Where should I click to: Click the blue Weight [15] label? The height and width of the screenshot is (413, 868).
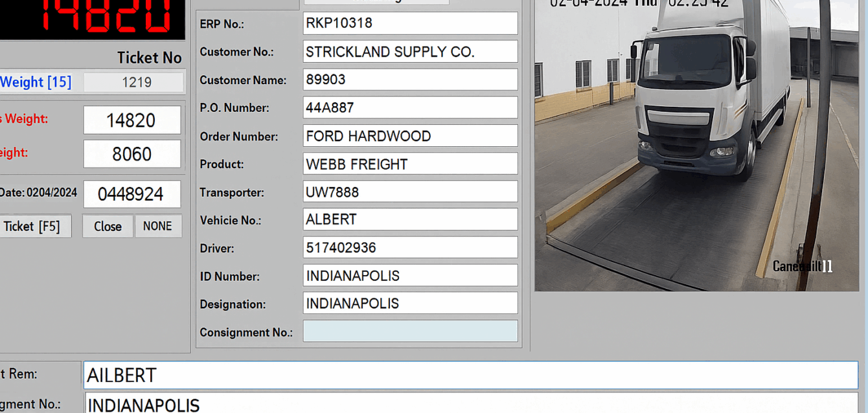point(36,82)
